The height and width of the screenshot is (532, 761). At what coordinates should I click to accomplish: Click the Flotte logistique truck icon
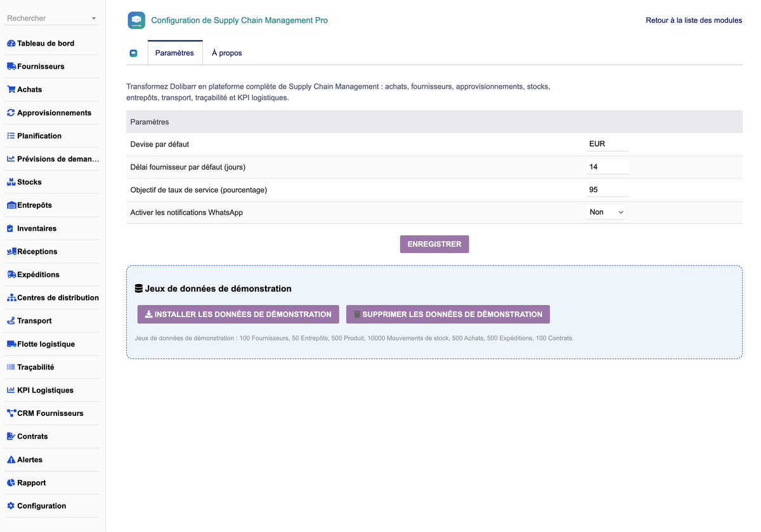point(11,344)
